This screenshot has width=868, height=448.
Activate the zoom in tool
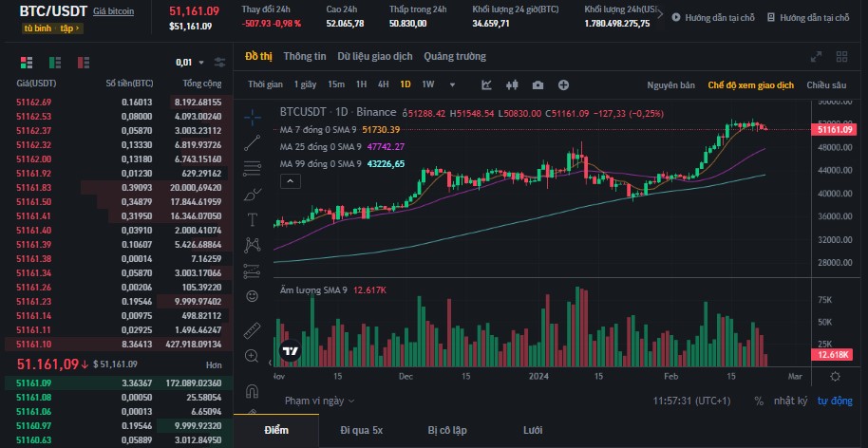(x=253, y=356)
